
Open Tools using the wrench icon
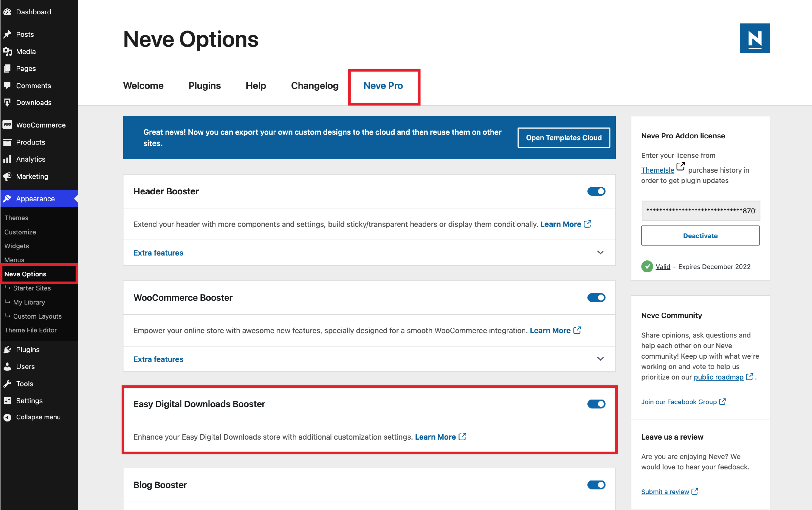coord(8,384)
